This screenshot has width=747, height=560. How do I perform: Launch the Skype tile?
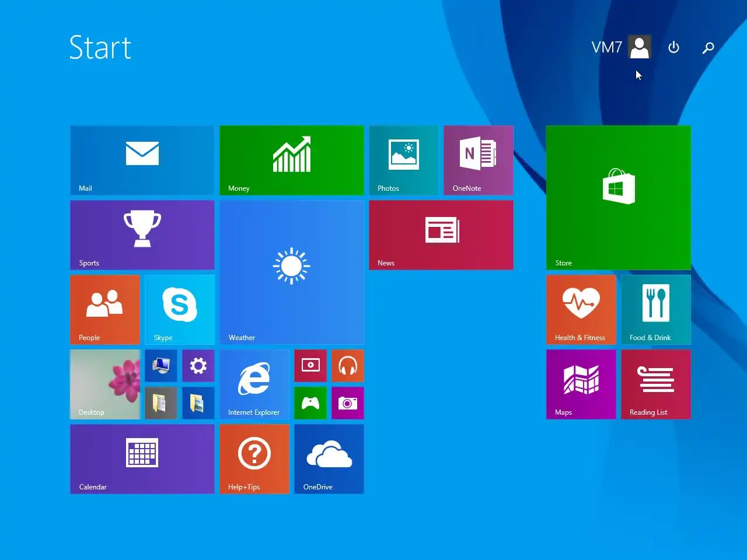180,310
